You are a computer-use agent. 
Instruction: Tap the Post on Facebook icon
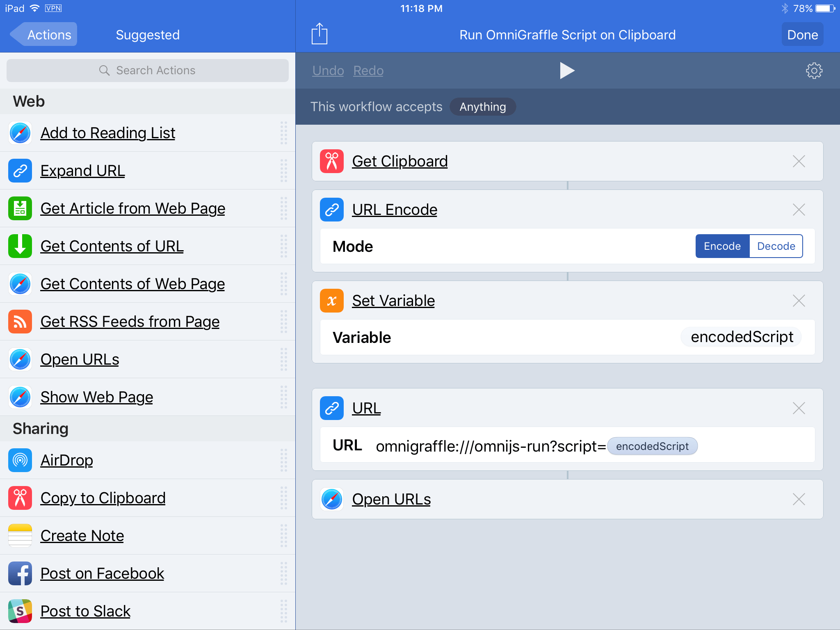[x=20, y=573]
